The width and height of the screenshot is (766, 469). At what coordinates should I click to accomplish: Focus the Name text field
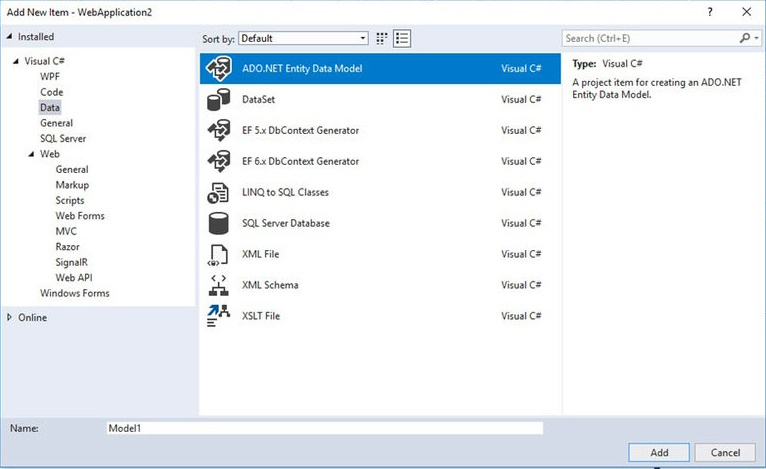point(324,428)
